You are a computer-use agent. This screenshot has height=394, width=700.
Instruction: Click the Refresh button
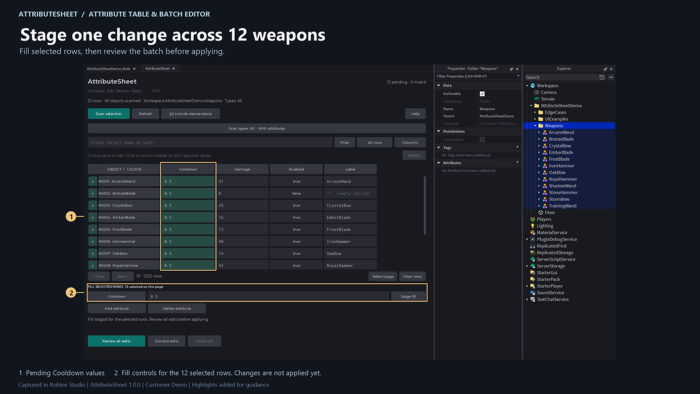146,114
